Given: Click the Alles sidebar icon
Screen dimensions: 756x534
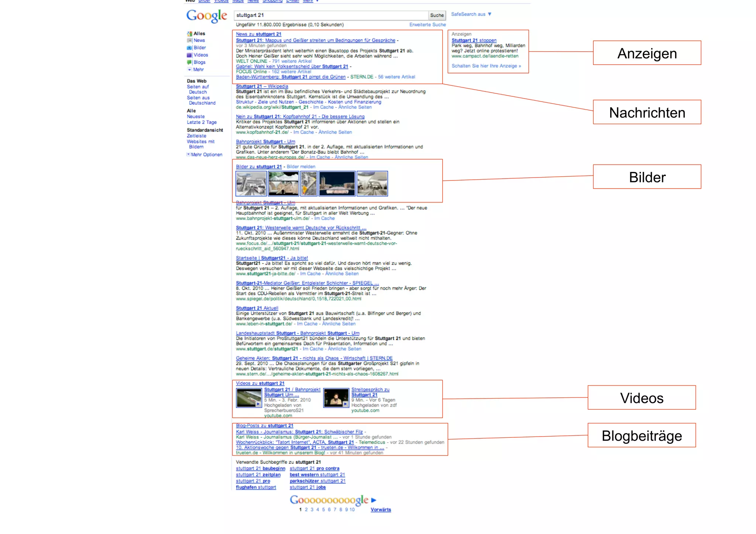Looking at the screenshot, I should pos(189,34).
